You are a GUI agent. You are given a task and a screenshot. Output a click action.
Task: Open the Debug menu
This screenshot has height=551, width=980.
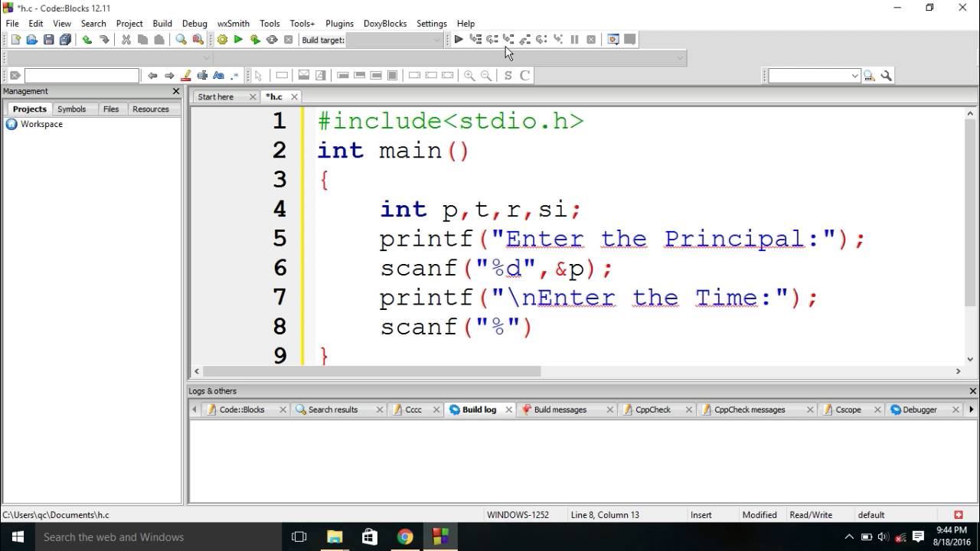tap(194, 24)
